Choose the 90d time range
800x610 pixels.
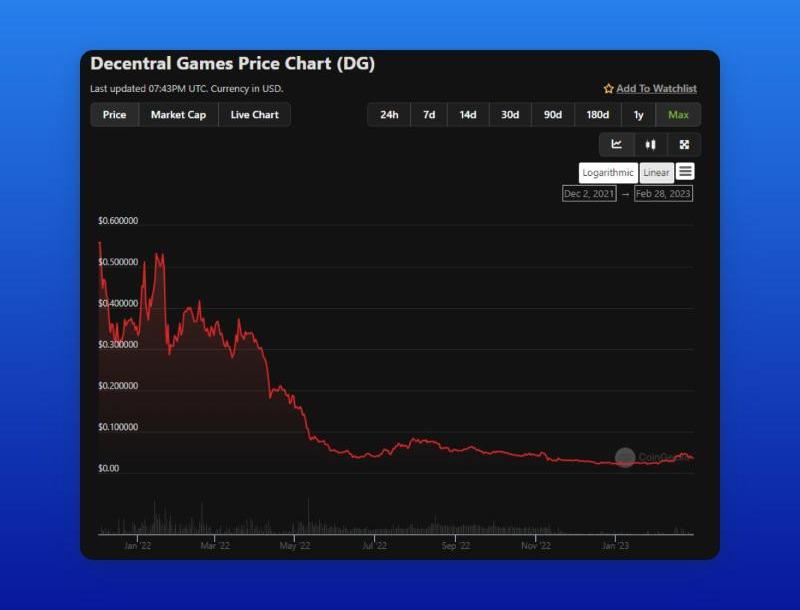coord(552,115)
